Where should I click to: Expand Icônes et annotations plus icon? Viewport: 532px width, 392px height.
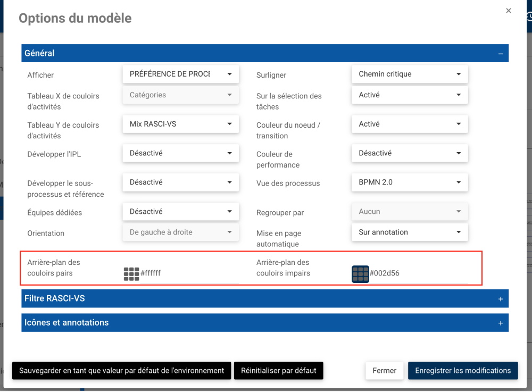[x=500, y=323]
